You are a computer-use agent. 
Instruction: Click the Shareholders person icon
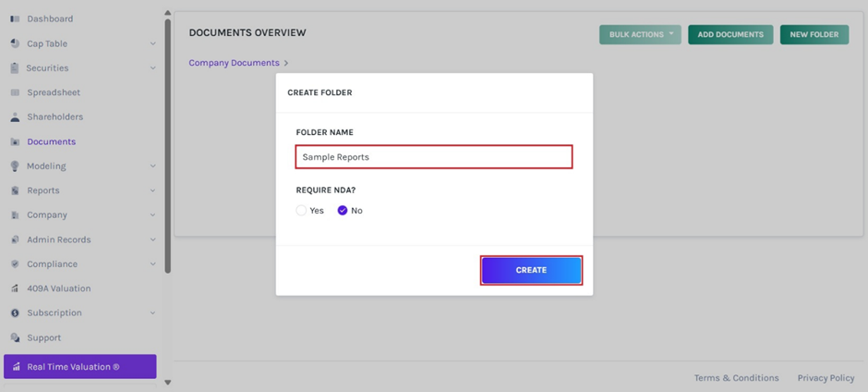pos(15,116)
